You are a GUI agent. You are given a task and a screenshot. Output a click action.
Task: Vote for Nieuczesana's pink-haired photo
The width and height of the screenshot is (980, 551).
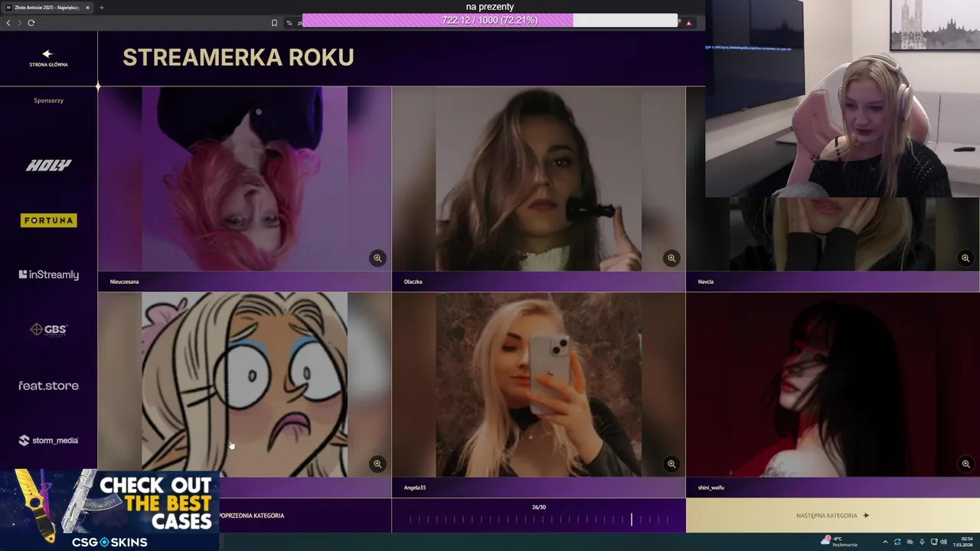pos(244,178)
